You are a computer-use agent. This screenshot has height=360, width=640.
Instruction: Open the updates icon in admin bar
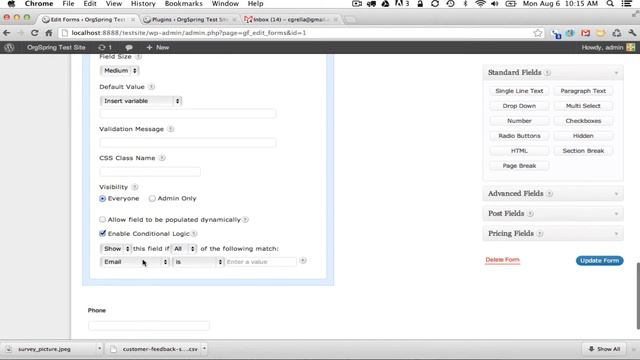click(104, 47)
